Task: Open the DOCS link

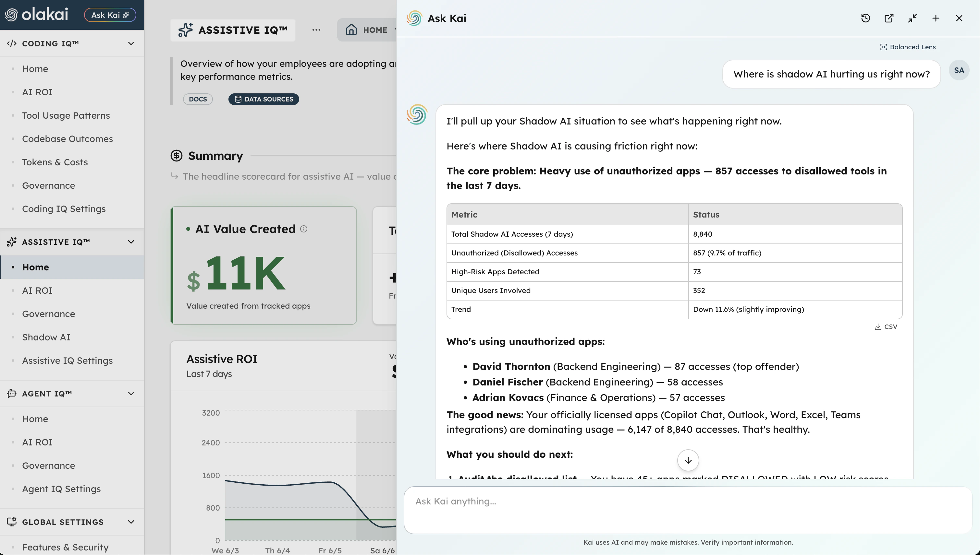Action: (198, 99)
